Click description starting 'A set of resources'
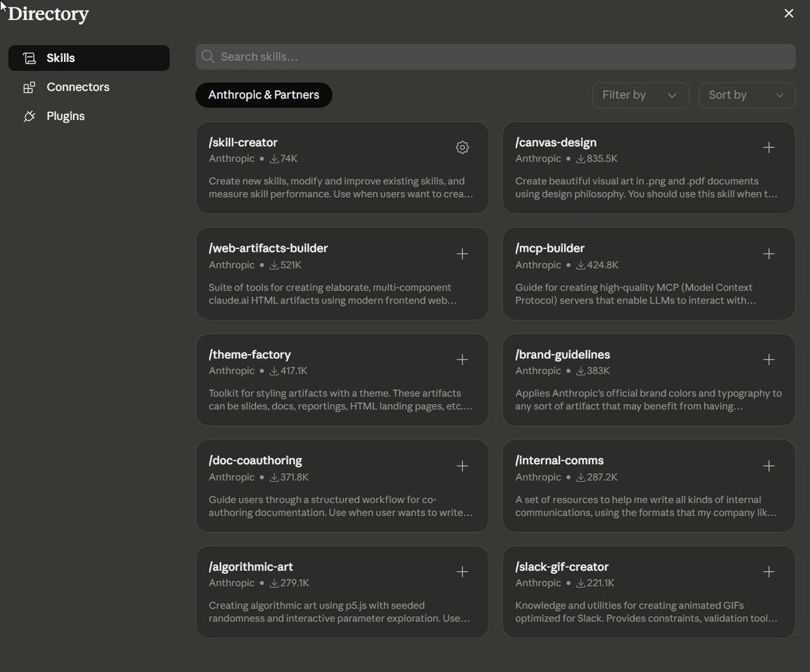 (x=647, y=506)
